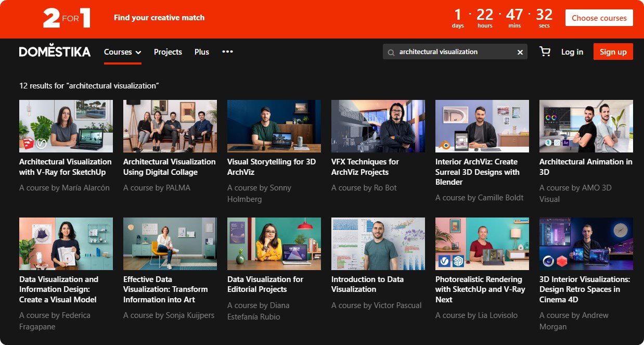Open the Plus menu item
The height and width of the screenshot is (345, 644).
202,52
